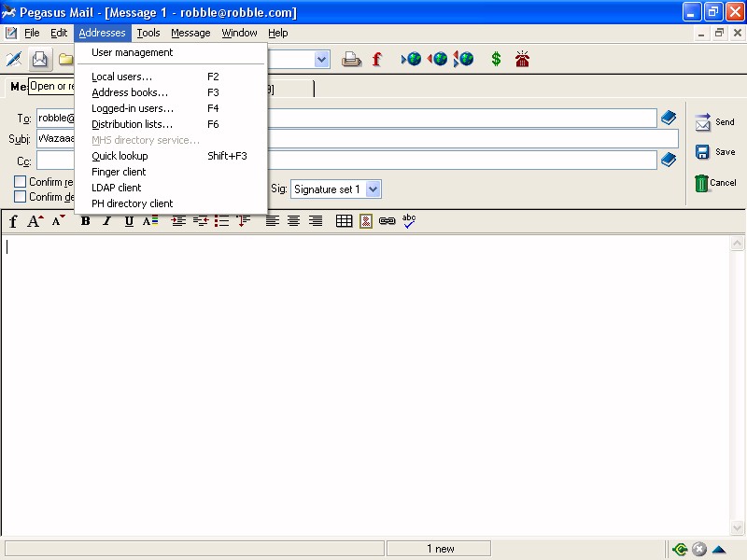Click the grey circle X status icon

(698, 549)
